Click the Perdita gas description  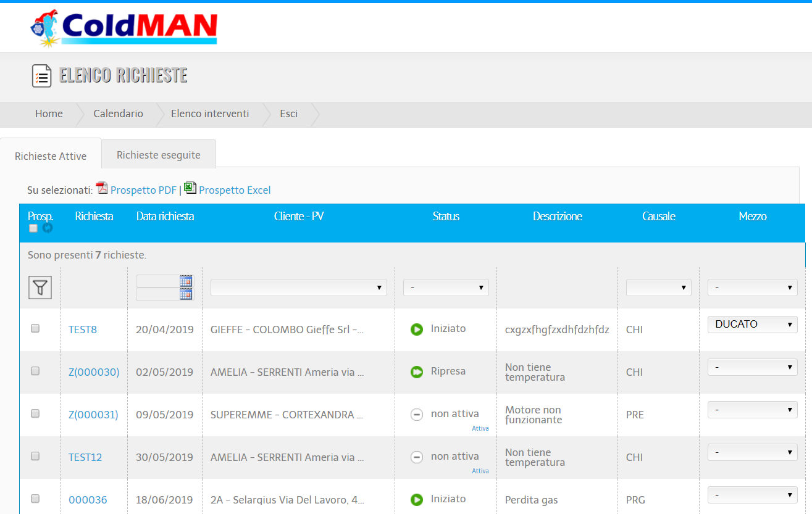click(x=532, y=500)
